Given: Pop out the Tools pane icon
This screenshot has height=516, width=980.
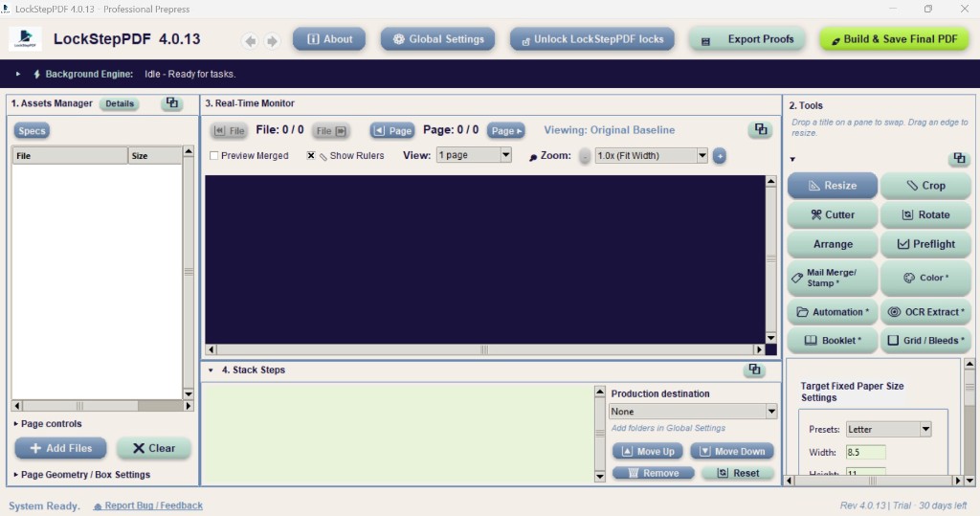Looking at the screenshot, I should [959, 158].
